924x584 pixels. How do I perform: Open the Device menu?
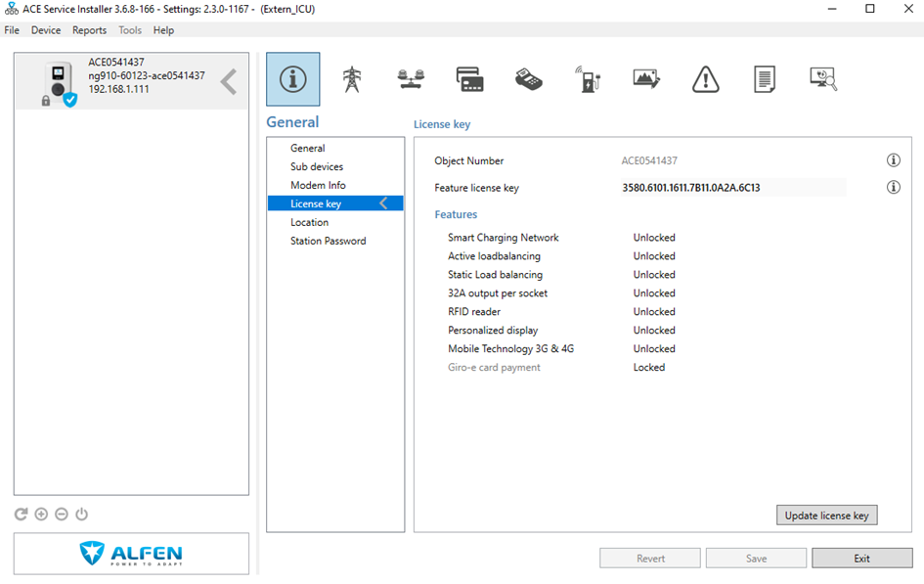point(46,30)
